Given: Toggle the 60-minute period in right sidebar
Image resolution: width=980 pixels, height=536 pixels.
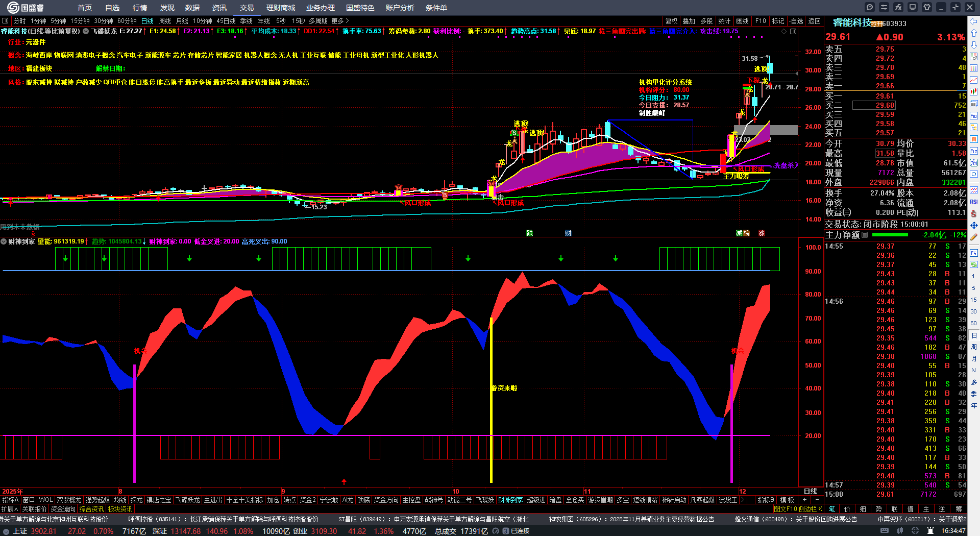Looking at the screenshot, I should click(x=974, y=323).
